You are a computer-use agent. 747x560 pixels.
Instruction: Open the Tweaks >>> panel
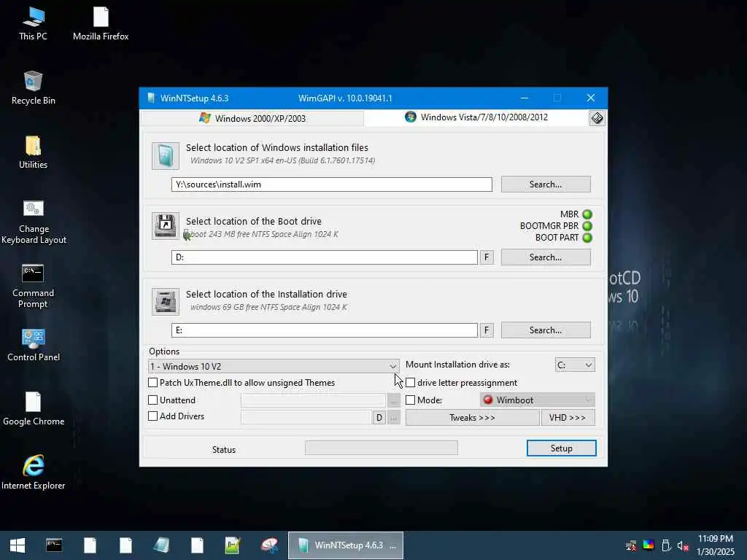[x=472, y=418]
